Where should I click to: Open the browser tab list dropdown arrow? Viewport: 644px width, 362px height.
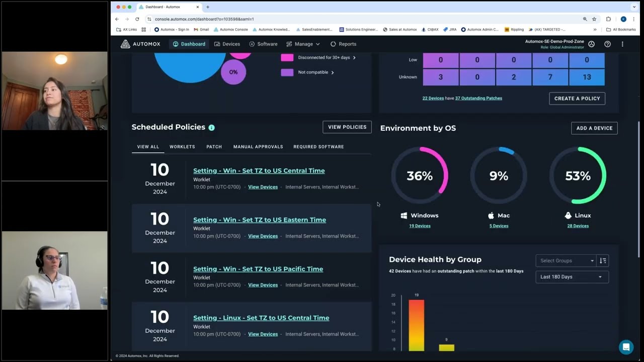[x=633, y=7]
